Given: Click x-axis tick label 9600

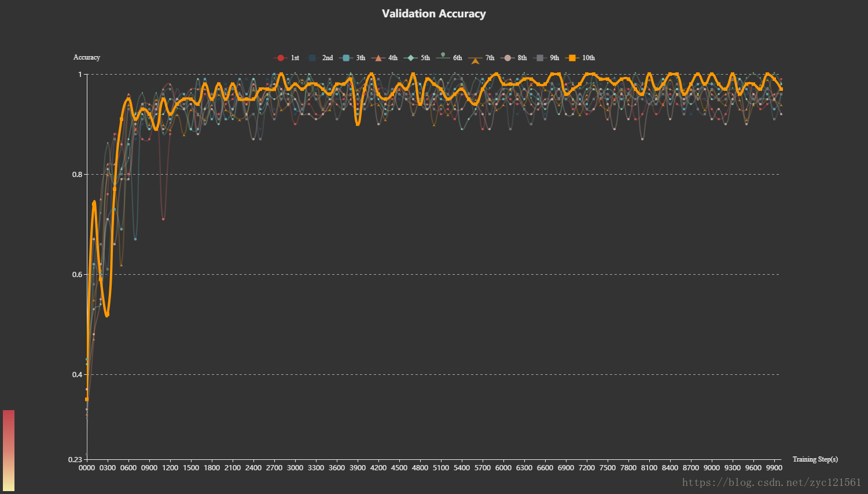Looking at the screenshot, I should point(753,468).
